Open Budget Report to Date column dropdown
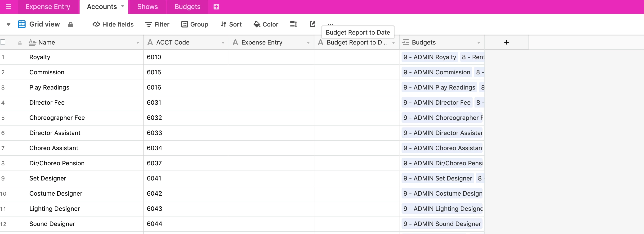This screenshot has width=644, height=234. click(394, 43)
